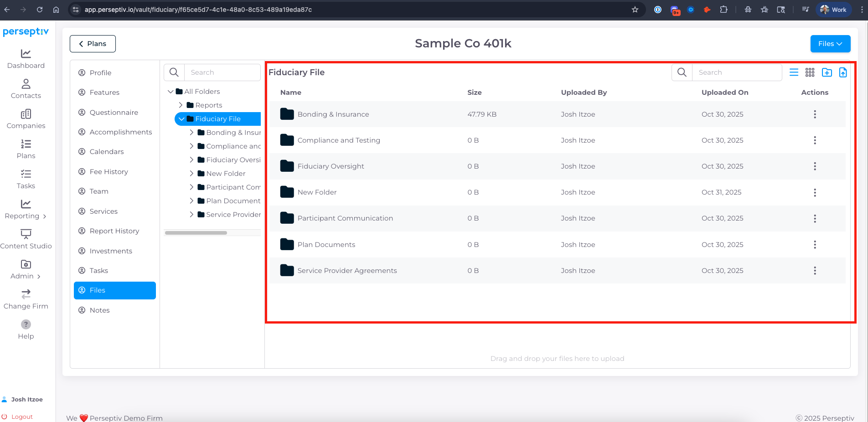The height and width of the screenshot is (422, 868).
Task: Open the Fiduciary Oversight folder row
Action: click(x=557, y=166)
